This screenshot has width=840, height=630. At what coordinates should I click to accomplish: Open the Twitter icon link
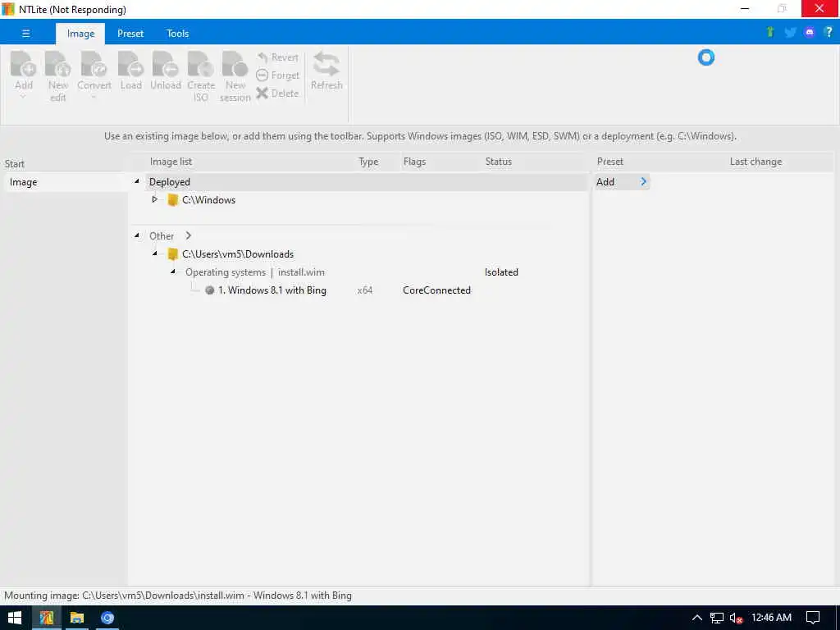(790, 33)
